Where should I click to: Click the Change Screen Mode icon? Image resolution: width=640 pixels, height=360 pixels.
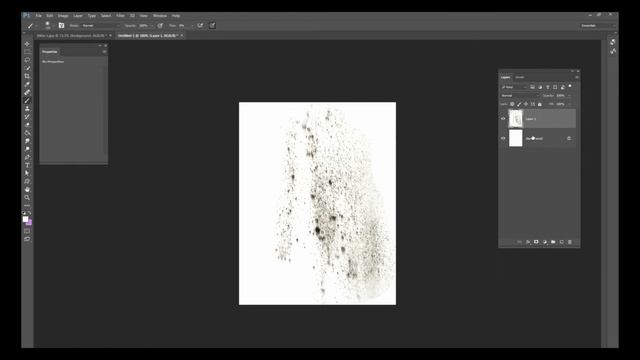tap(27, 239)
